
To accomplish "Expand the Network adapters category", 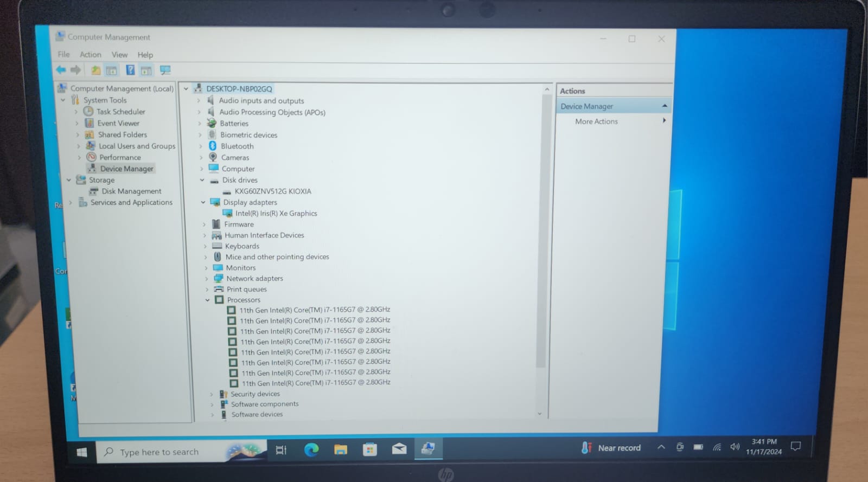I will tap(206, 279).
